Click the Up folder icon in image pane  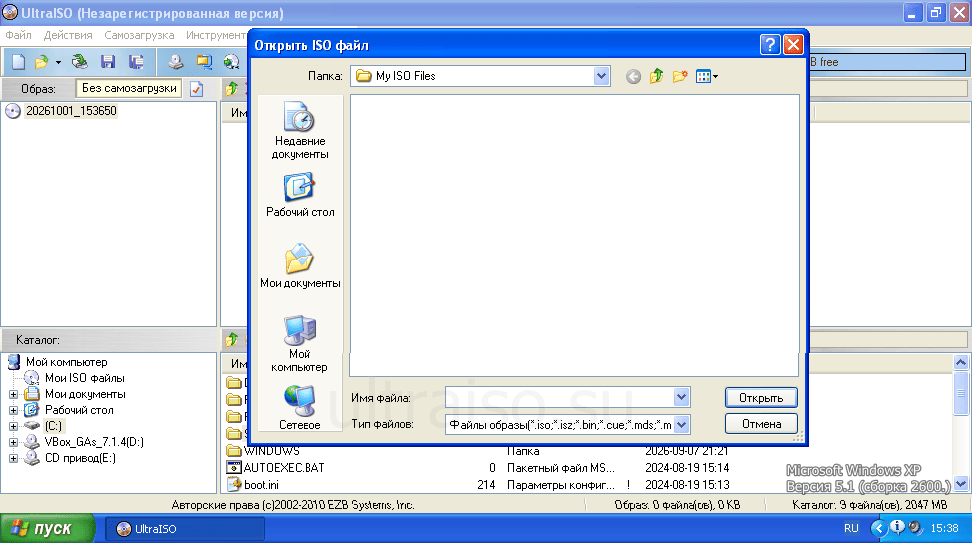coord(232,89)
